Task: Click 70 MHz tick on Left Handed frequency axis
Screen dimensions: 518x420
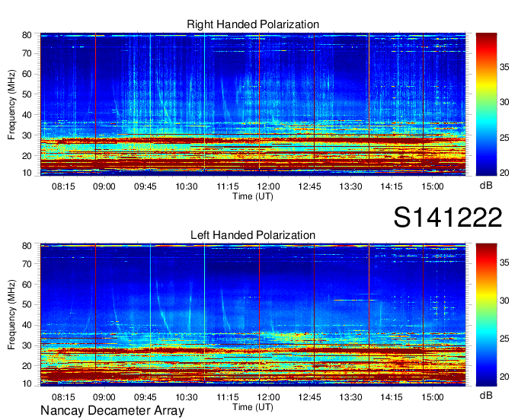Action: pos(27,264)
